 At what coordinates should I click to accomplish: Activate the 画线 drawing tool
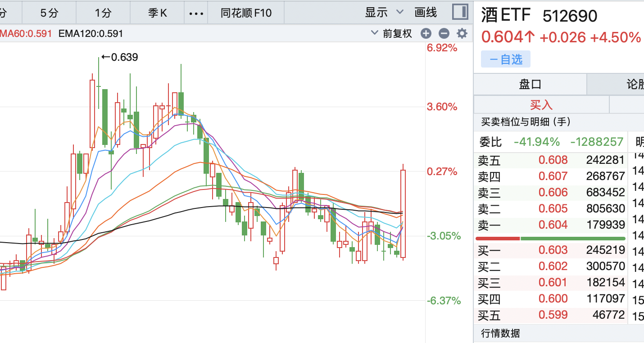tap(426, 13)
